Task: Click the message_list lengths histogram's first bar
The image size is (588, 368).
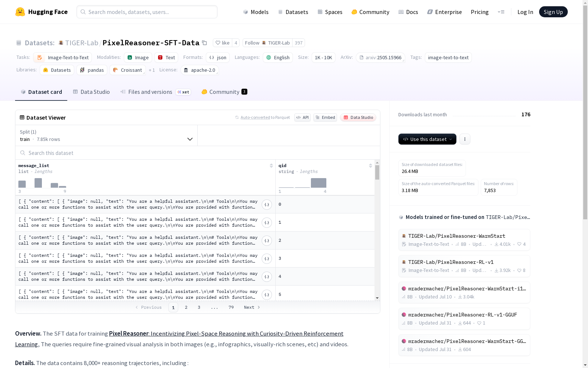Action: point(22,184)
